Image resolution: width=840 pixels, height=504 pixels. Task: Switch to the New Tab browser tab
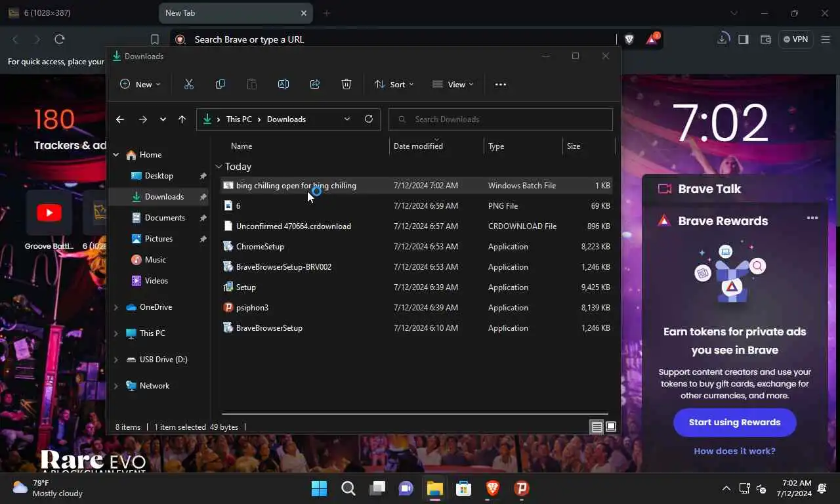(236, 13)
